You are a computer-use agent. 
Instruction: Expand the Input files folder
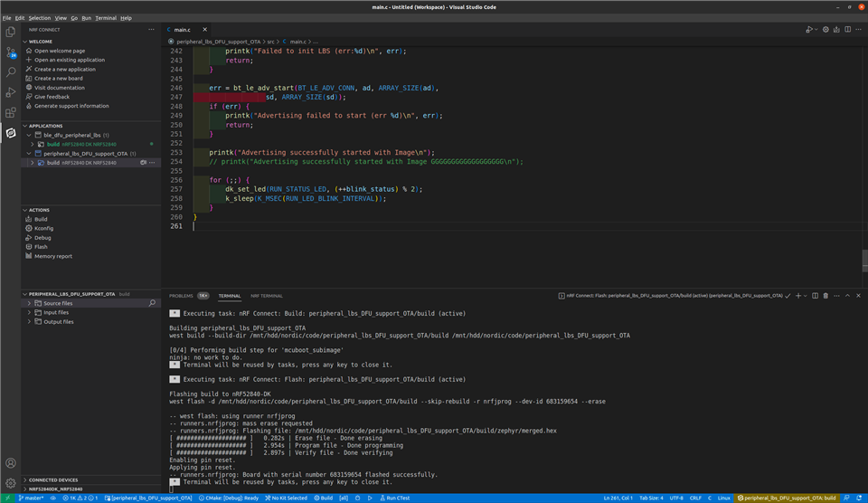point(29,312)
